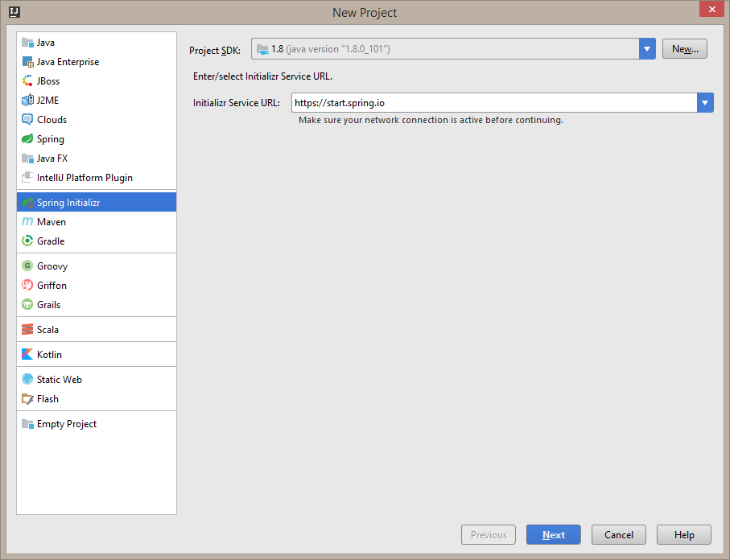This screenshot has width=730, height=560.
Task: Click the J2ME phone icon
Action: (27, 101)
